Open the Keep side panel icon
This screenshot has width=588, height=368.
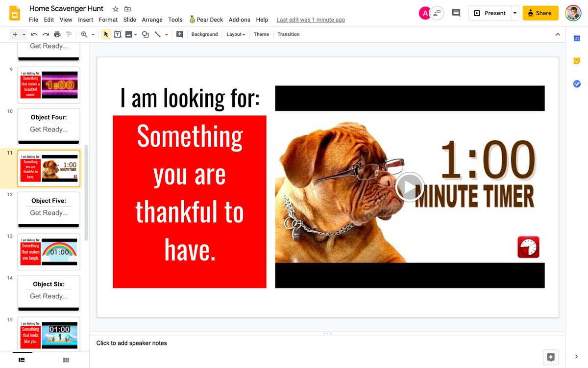coord(577,61)
